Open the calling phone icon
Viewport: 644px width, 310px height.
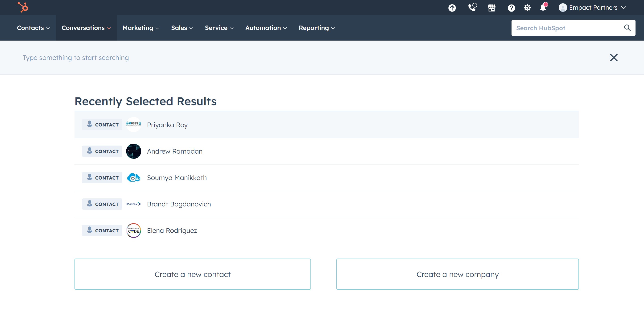click(x=472, y=7)
